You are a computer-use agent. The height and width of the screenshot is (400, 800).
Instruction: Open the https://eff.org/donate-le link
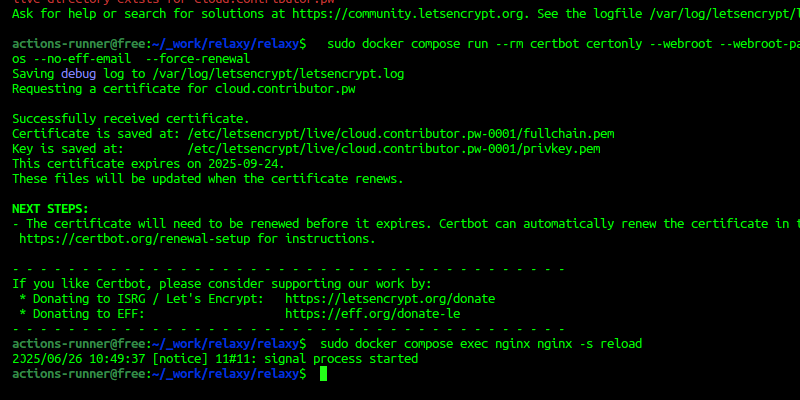coord(372,314)
